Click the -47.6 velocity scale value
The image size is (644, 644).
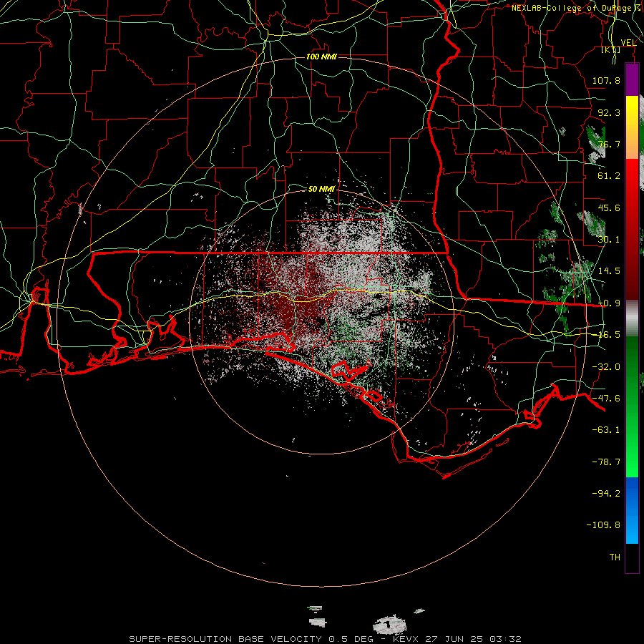point(606,399)
